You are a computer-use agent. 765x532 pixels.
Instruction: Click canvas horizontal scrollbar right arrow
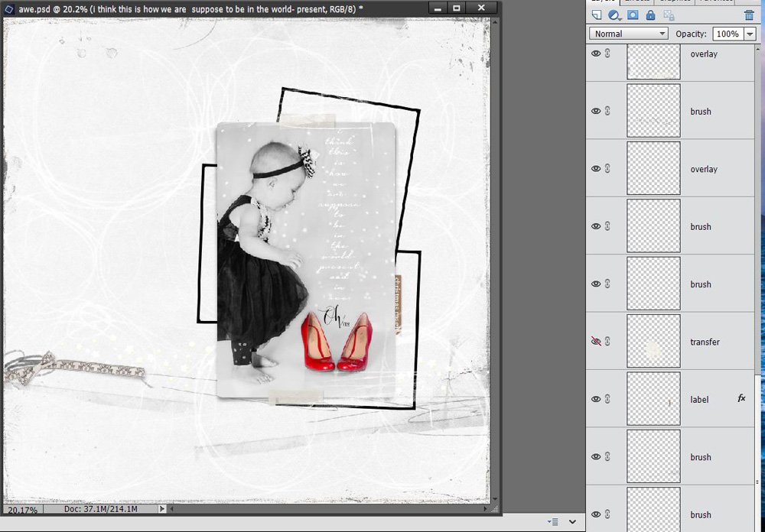485,509
